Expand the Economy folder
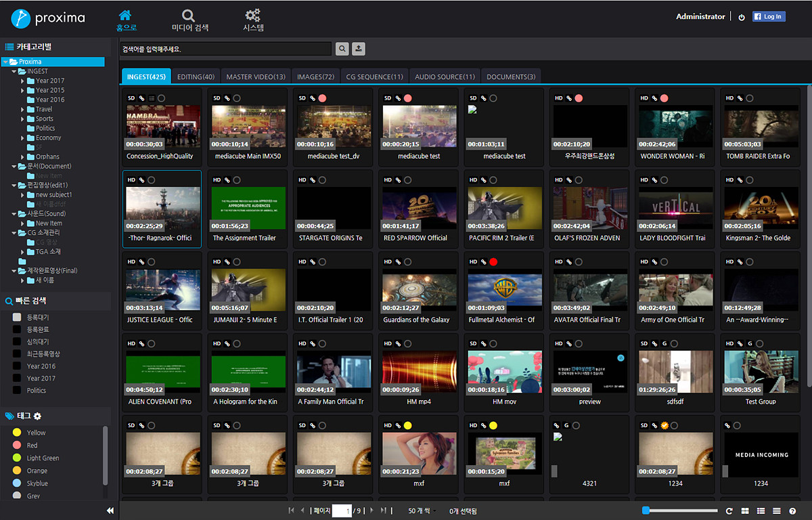Viewport: 812px width, 520px height. point(22,137)
